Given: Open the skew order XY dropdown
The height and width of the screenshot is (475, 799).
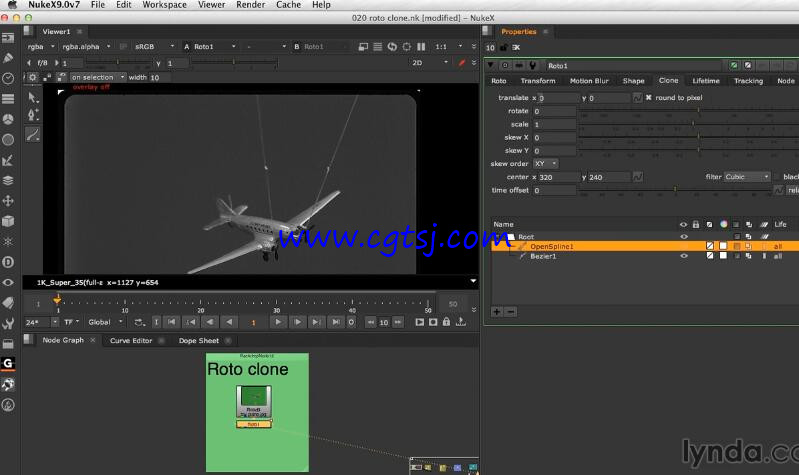Looking at the screenshot, I should (x=545, y=164).
